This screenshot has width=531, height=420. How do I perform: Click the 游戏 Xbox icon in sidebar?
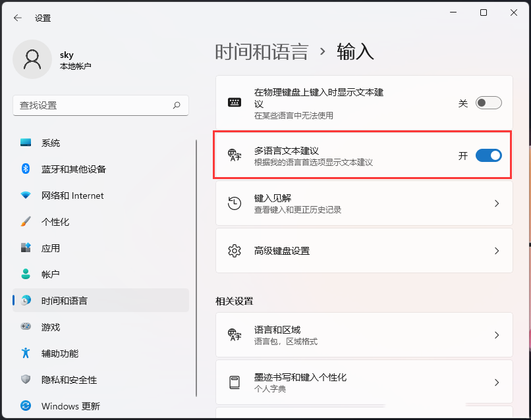pos(26,327)
